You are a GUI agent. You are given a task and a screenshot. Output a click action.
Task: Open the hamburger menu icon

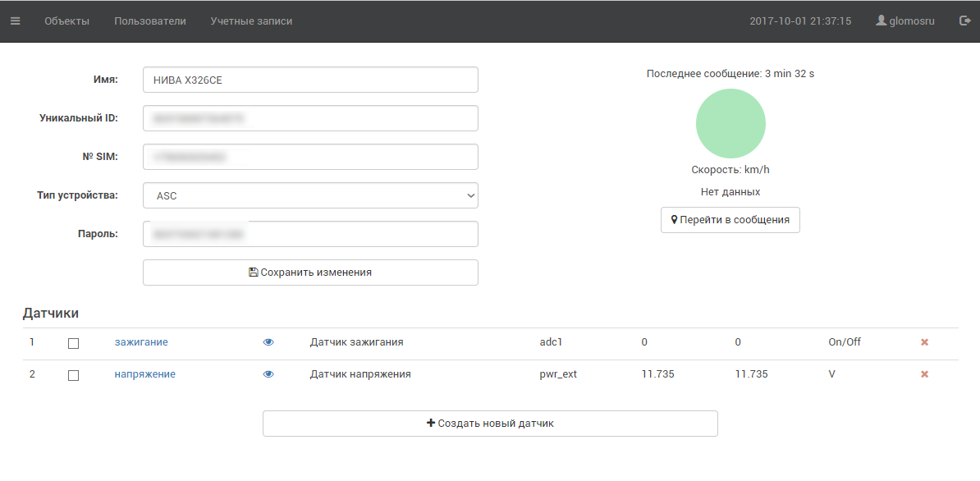[15, 21]
